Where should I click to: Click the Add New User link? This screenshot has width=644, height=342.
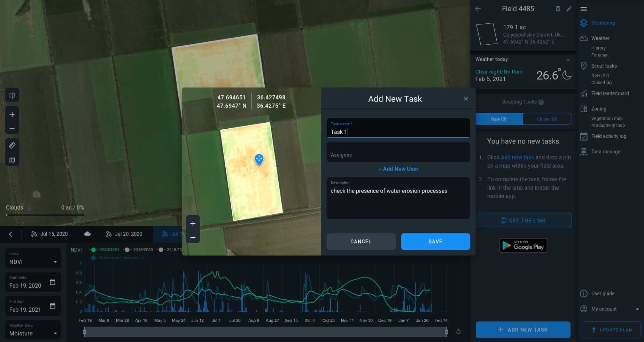(398, 169)
